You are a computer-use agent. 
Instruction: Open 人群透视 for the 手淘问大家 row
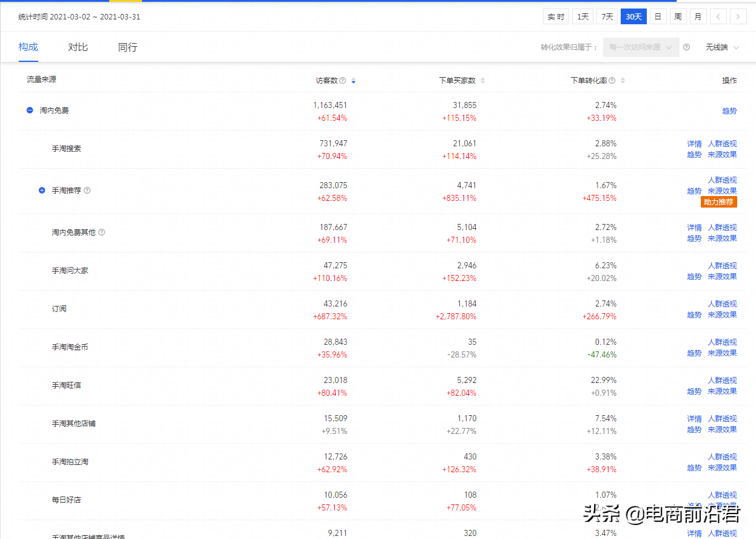point(722,266)
